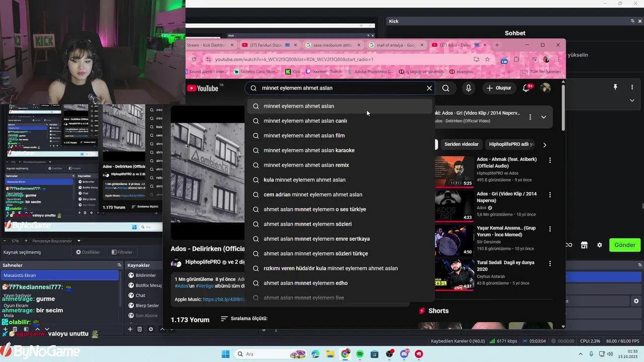Switch to mall of antalya tab

point(395,45)
